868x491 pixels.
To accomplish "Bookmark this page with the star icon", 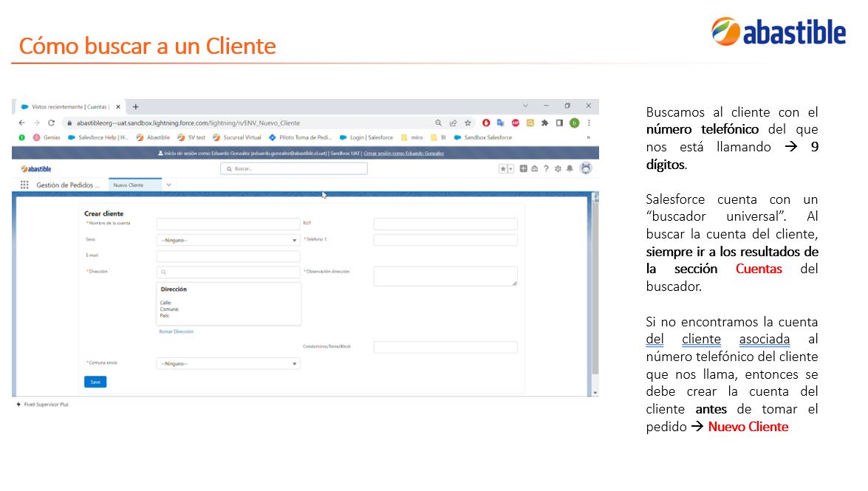I will (468, 123).
